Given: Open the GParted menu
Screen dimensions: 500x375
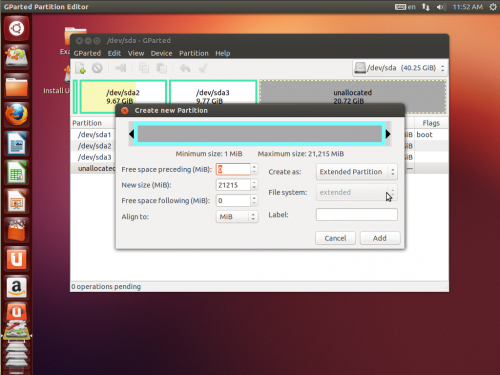Looking at the screenshot, I should (x=87, y=53).
